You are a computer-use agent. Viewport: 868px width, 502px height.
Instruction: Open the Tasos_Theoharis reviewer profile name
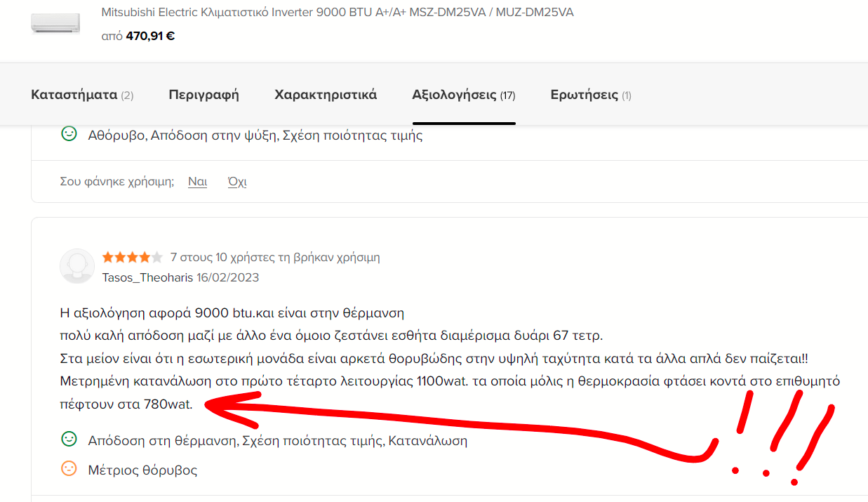click(147, 277)
